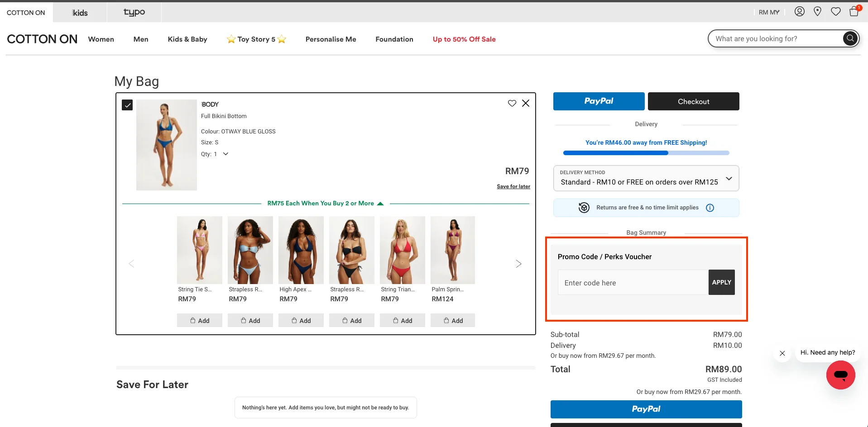This screenshot has width=868, height=427.
Task: Open the store locator pin icon
Action: [817, 12]
